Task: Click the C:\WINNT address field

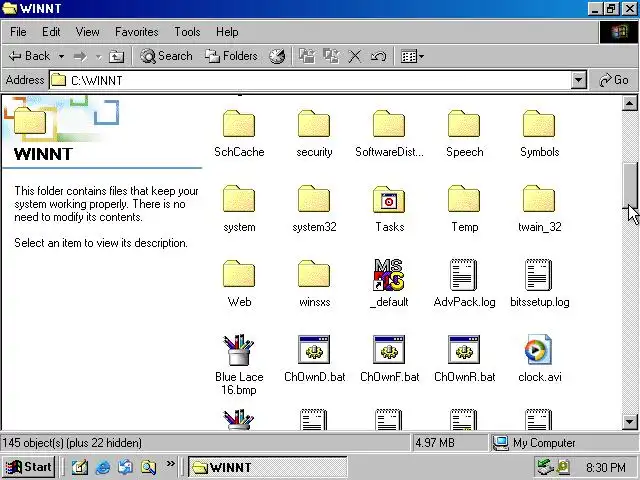Action: [310, 80]
